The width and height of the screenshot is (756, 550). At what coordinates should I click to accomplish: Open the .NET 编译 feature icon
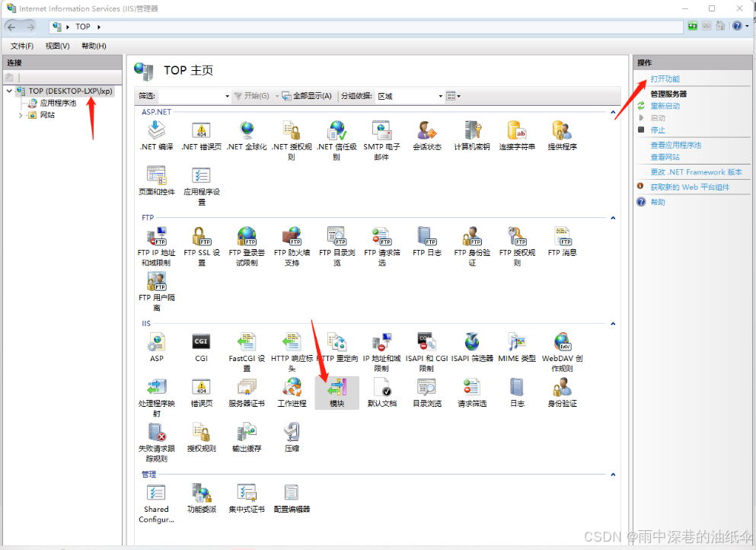pyautogui.click(x=156, y=130)
